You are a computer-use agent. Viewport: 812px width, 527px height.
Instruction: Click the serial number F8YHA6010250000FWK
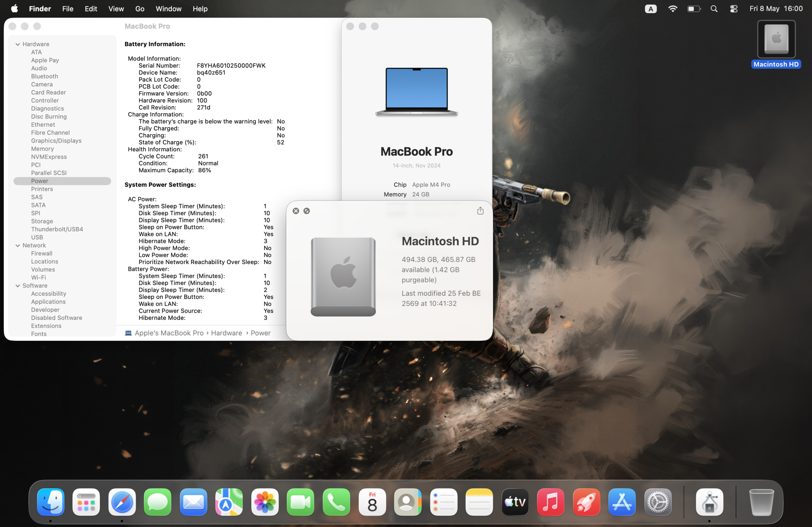(231, 66)
